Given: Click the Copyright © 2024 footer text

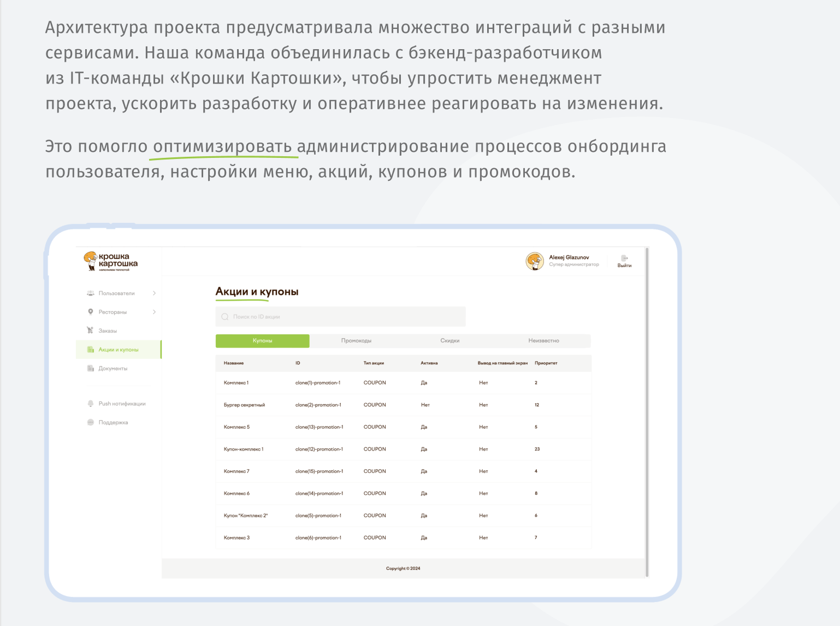Looking at the screenshot, I should coord(403,569).
